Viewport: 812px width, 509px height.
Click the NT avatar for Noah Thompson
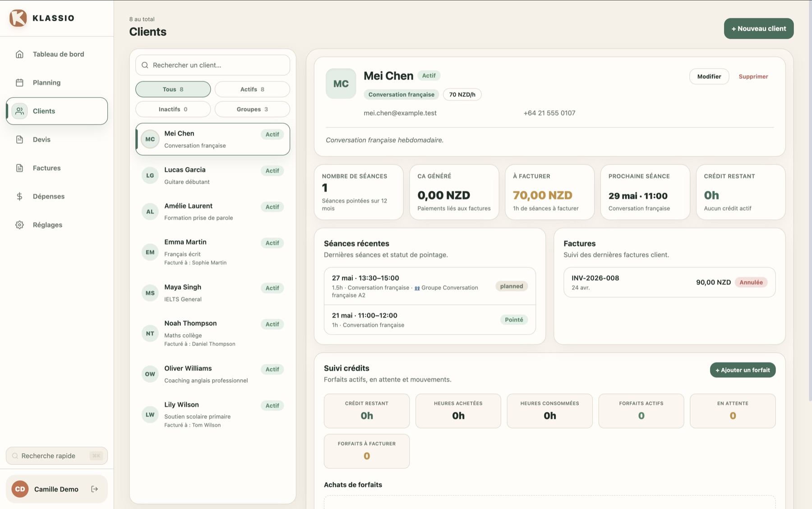coord(150,333)
